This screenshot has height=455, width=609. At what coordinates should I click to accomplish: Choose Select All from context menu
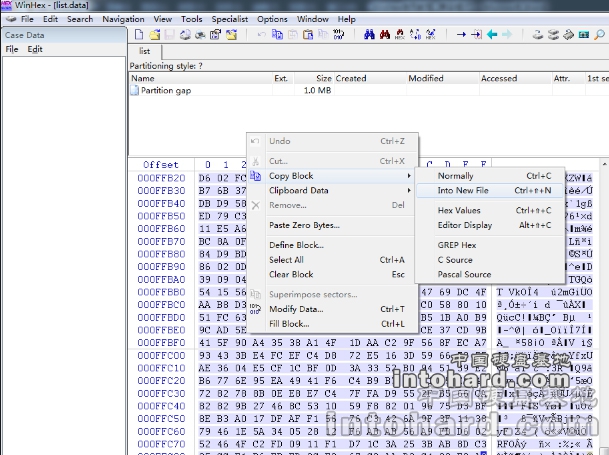pyautogui.click(x=332, y=260)
